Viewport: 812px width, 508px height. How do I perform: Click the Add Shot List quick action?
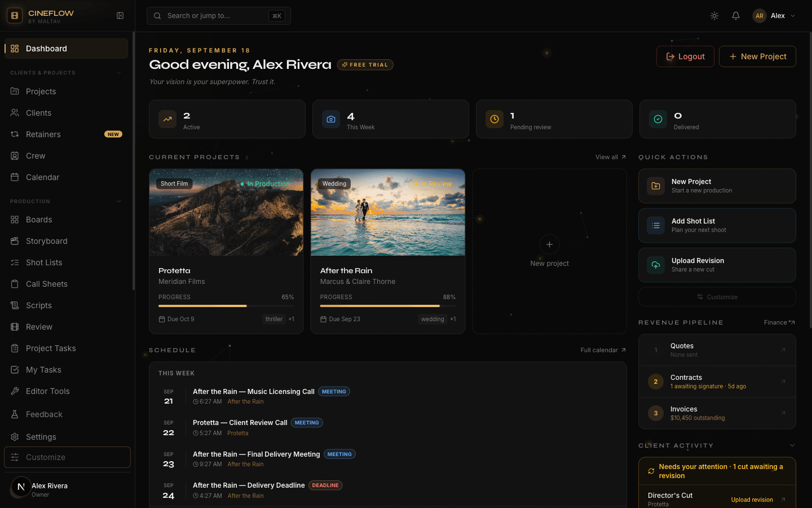coord(717,225)
